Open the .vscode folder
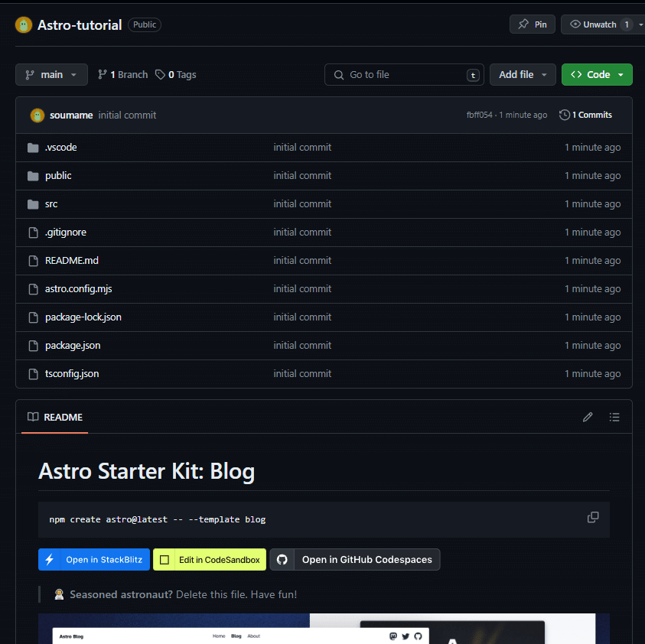 [x=61, y=148]
